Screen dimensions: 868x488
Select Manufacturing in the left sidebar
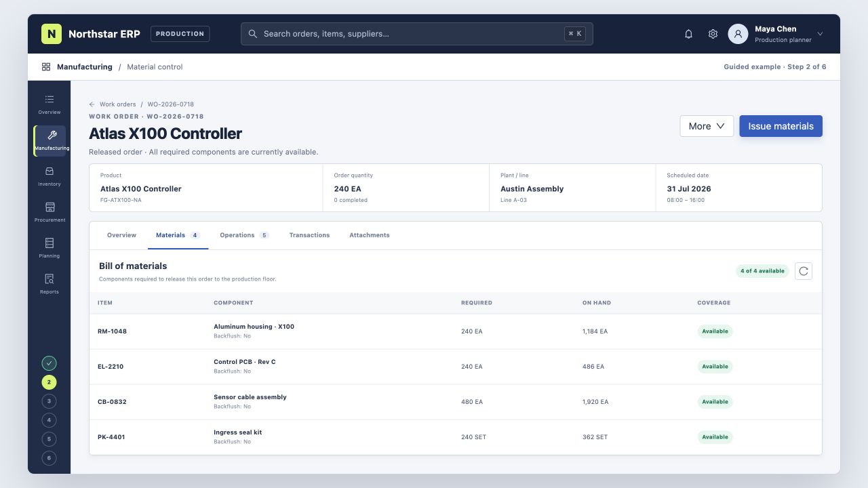[x=50, y=141]
